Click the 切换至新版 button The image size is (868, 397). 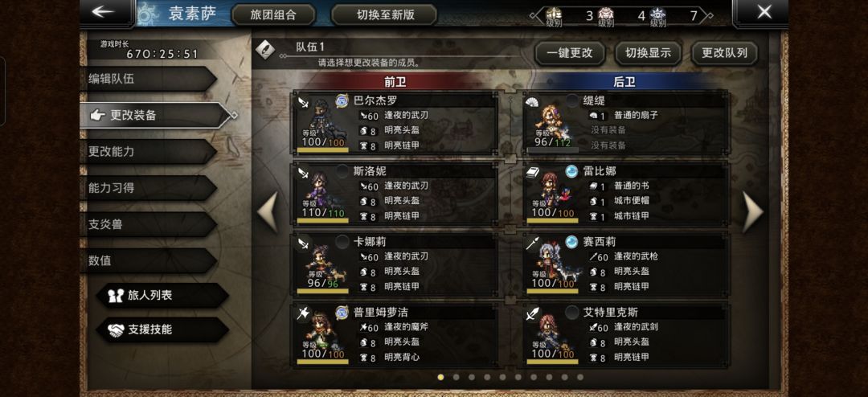pos(385,14)
